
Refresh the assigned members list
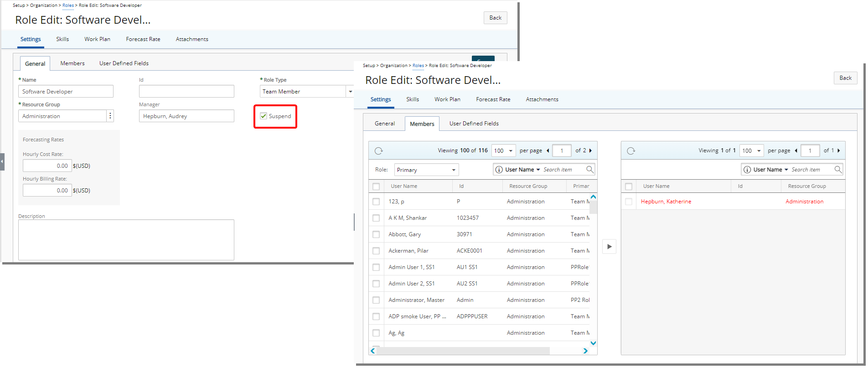click(631, 151)
